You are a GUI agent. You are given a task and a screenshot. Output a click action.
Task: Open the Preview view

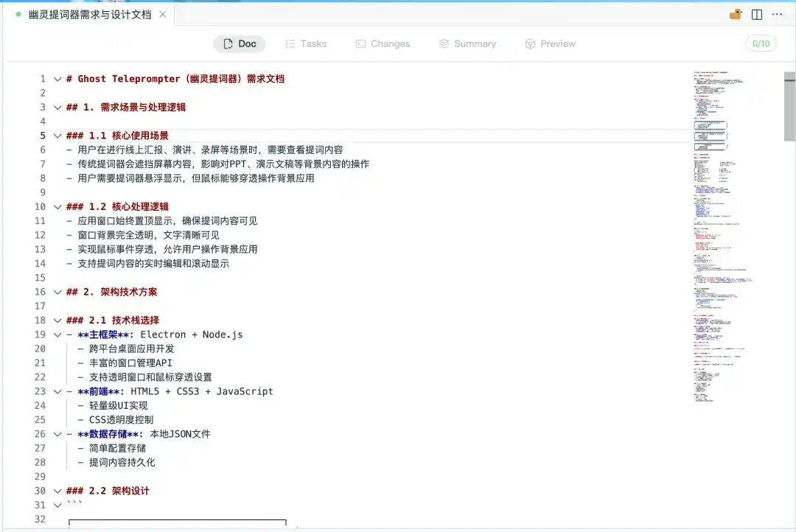coord(550,43)
